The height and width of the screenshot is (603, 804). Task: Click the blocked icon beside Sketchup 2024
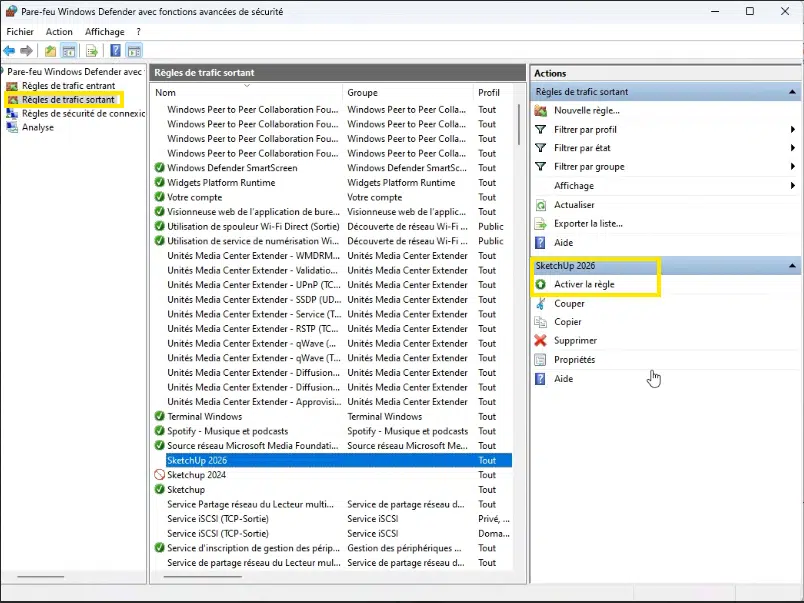click(159, 475)
